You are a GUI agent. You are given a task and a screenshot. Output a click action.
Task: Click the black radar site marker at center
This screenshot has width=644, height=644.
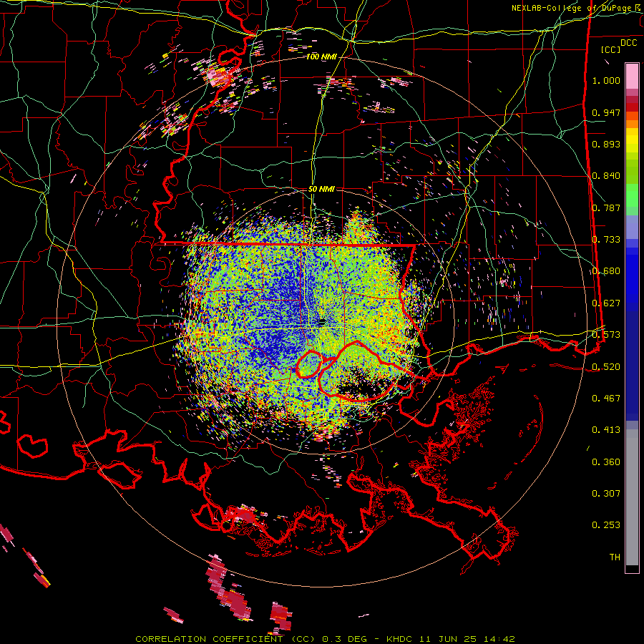322,321
